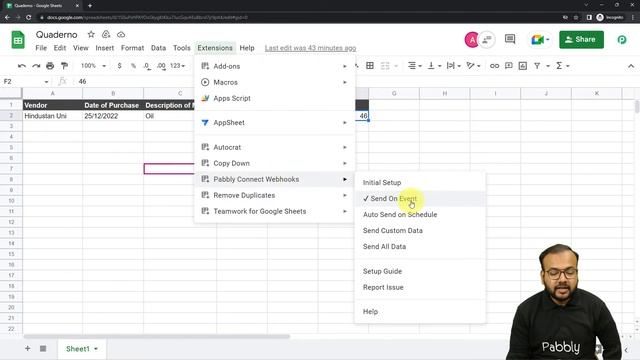Viewport: 640px width, 360px height.
Task: Expand the AppSheet submenu
Action: [274, 122]
